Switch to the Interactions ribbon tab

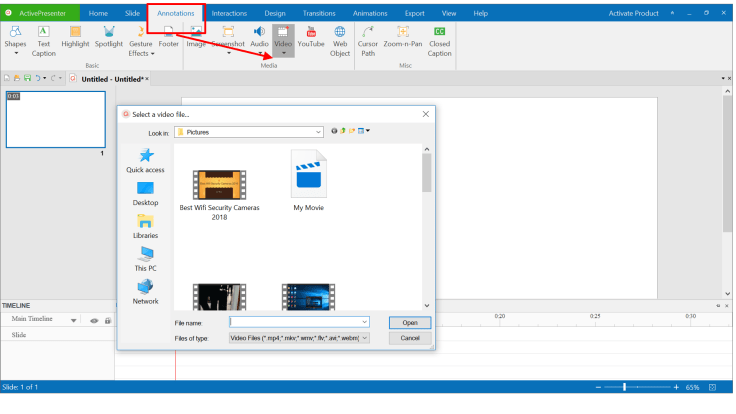[x=229, y=13]
